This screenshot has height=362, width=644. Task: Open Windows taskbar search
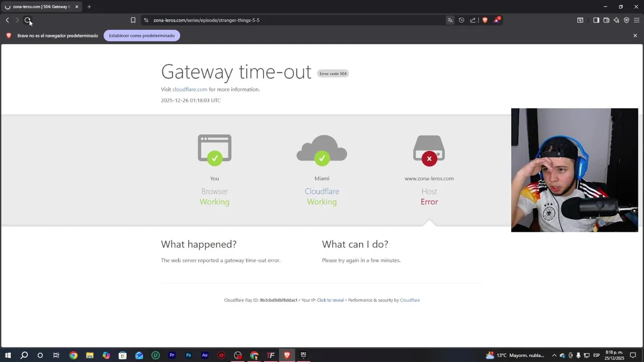pos(24,355)
